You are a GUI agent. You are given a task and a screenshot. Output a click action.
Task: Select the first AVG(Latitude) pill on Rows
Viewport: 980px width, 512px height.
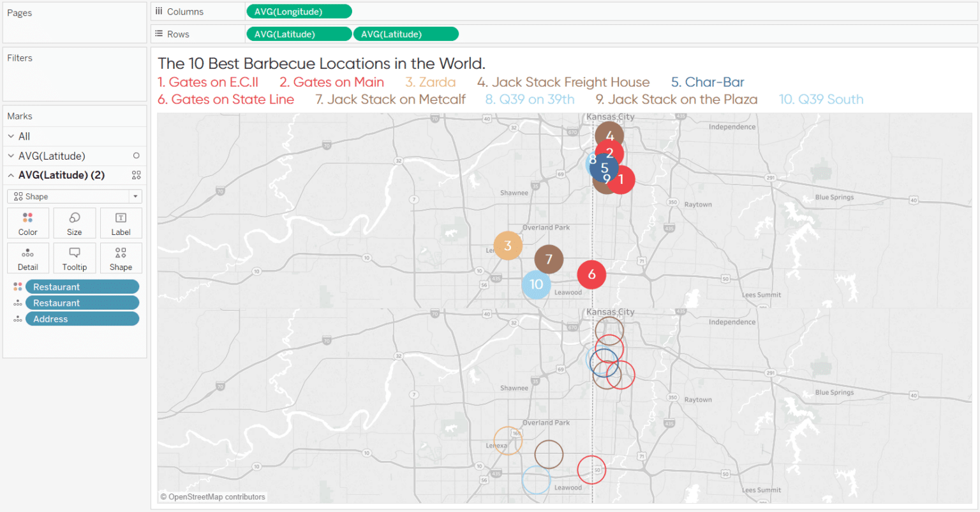[x=299, y=33]
